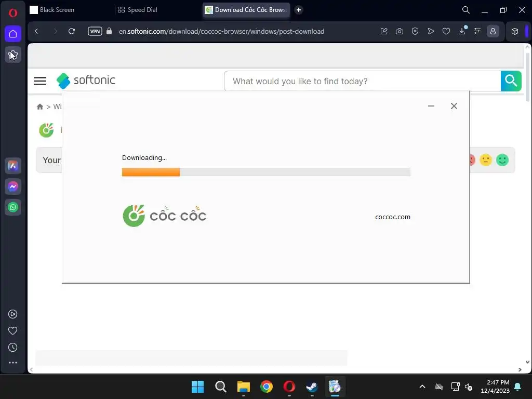Open WhatsApp in the Opera sidebar
This screenshot has height=399, width=532.
[x=13, y=207]
